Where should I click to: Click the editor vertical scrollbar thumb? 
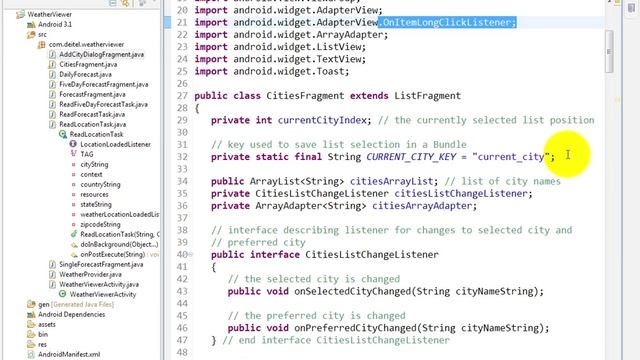click(x=609, y=51)
